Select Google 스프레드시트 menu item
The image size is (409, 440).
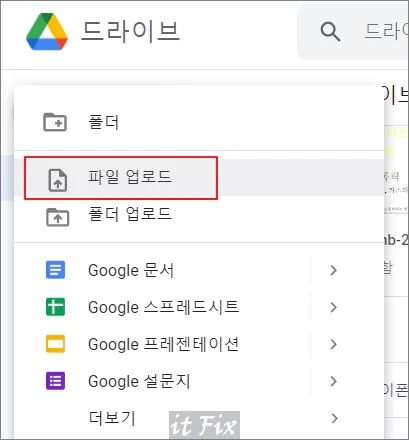199,307
